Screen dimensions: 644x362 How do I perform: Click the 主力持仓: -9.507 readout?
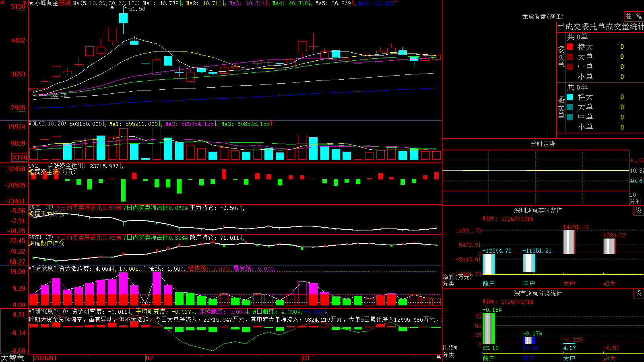tap(217, 208)
